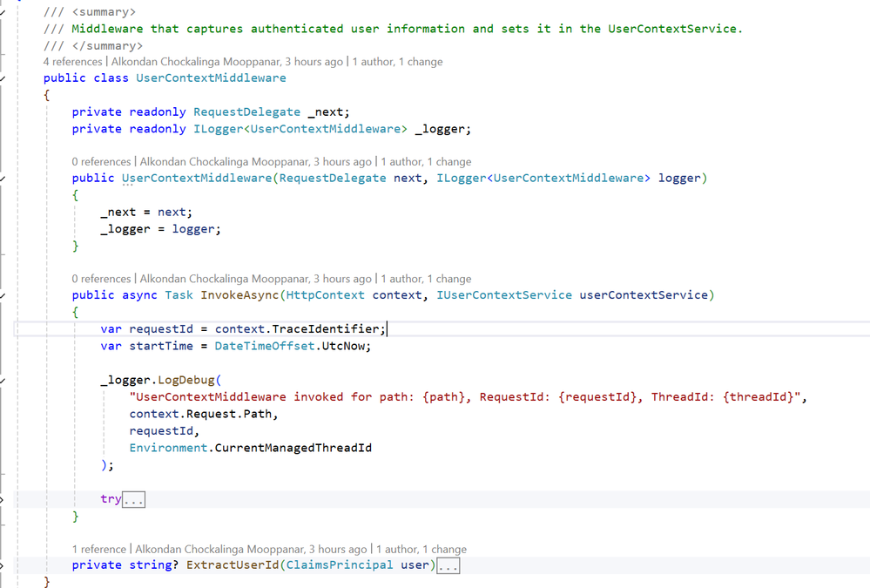Click the "HttpContext" parameter type
The width and height of the screenshot is (870, 588).
click(x=325, y=294)
